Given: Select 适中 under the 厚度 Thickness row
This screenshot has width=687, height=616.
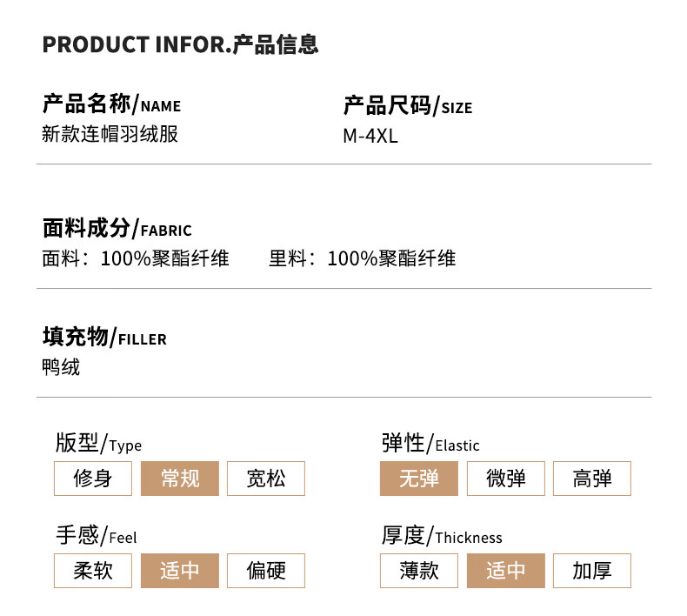Looking at the screenshot, I should 506,571.
